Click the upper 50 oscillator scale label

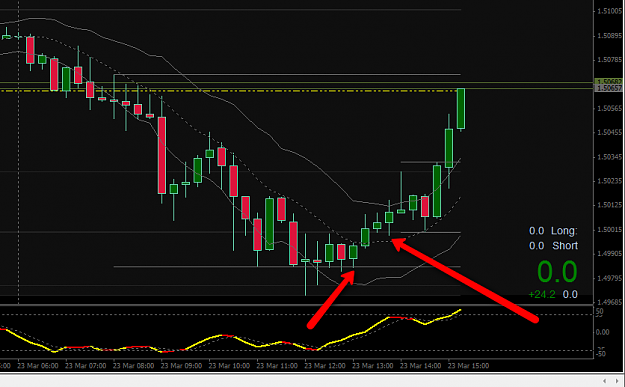[599, 312]
